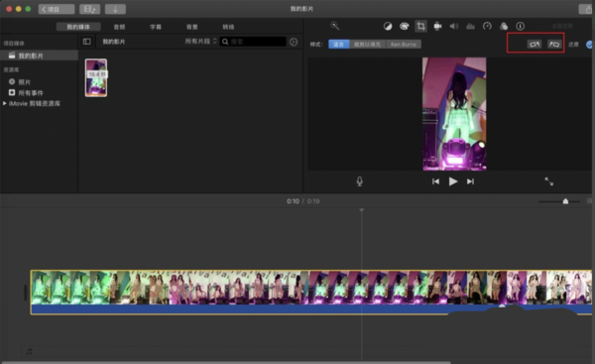
Task: Rotate the clip clockwise
Action: pyautogui.click(x=554, y=45)
